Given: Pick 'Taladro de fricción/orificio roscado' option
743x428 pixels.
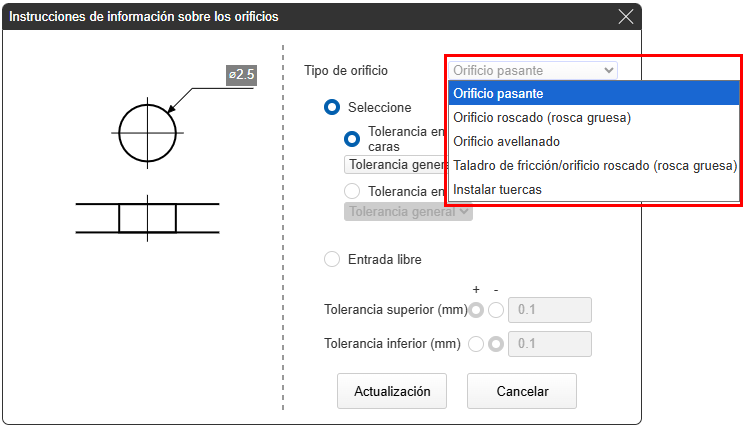Looking at the screenshot, I should [x=594, y=165].
